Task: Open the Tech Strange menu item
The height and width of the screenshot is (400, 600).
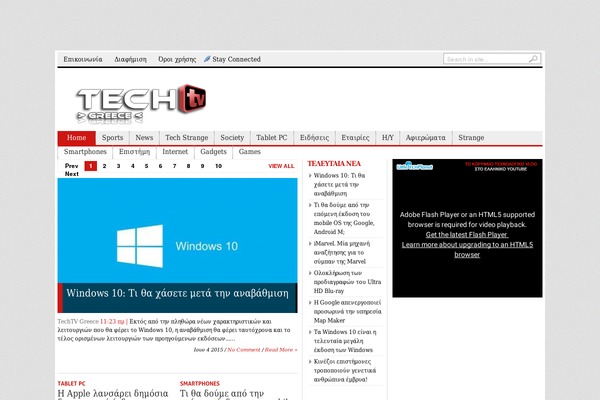Action: 187,138
